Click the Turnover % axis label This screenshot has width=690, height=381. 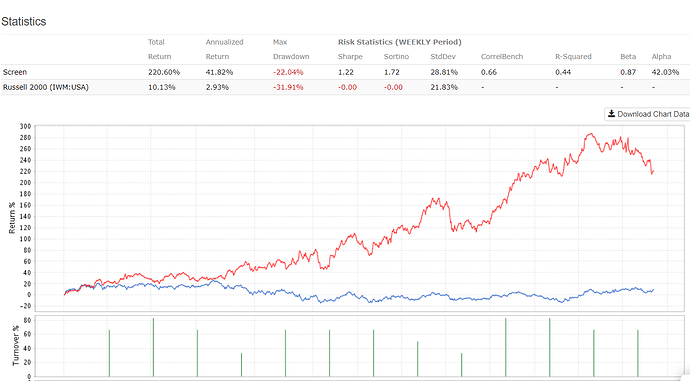point(16,345)
